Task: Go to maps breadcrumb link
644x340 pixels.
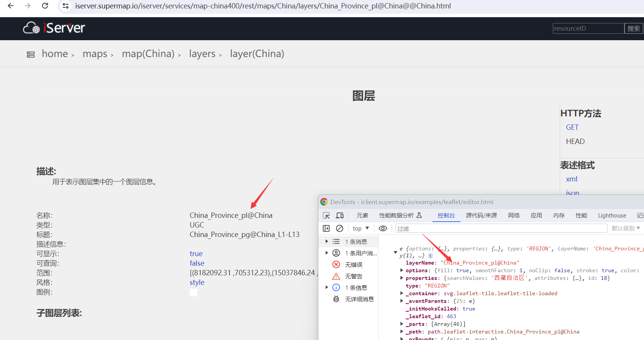Action: [x=95, y=54]
